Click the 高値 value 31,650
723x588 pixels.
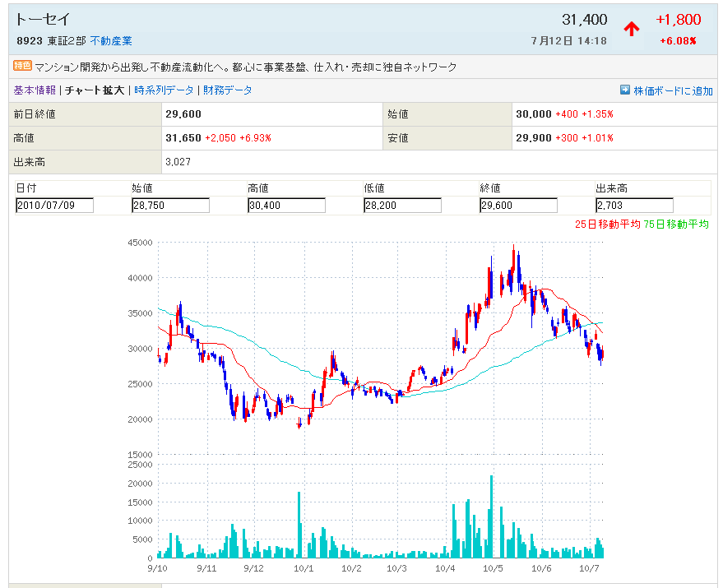pos(183,138)
